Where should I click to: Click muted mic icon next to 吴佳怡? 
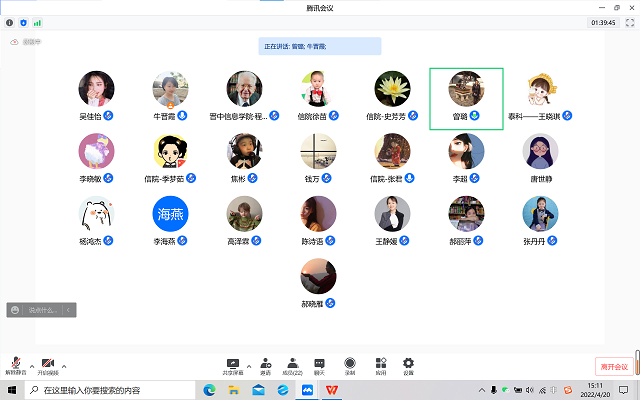point(108,116)
